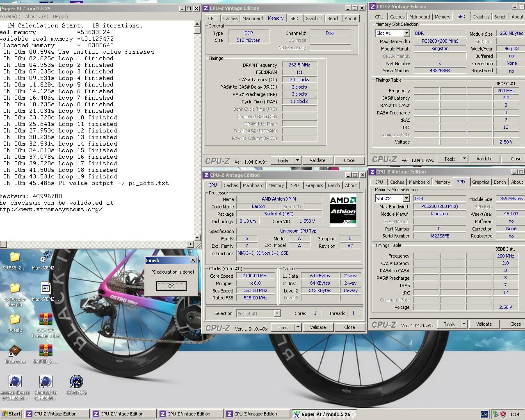This screenshot has width=525, height=420.
Task: Open the SetFSB folder icon on desktop
Action: point(15,257)
